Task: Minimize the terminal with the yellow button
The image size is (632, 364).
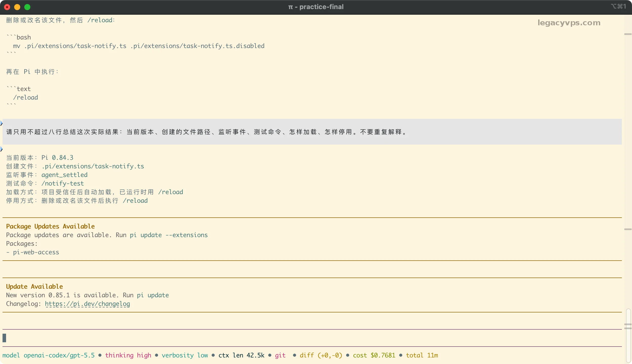Action: (x=17, y=7)
